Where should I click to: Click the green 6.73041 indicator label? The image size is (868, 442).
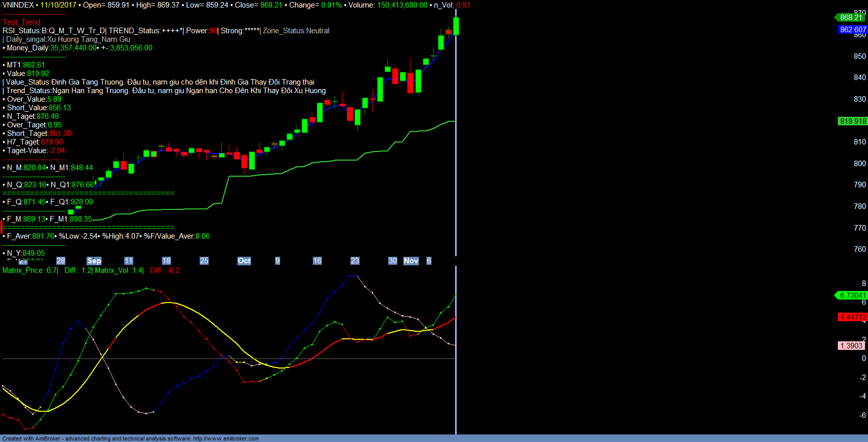(852, 296)
